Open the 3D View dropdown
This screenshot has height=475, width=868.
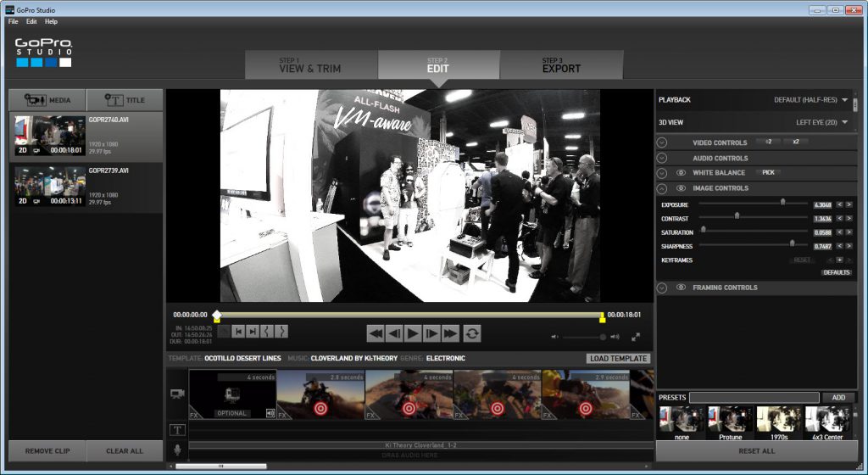(x=821, y=122)
